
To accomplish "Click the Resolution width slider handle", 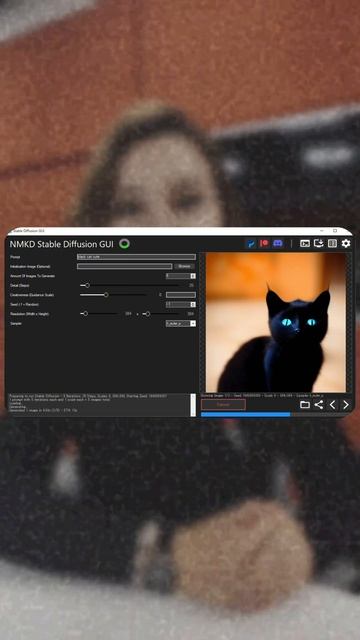I will click(85, 314).
